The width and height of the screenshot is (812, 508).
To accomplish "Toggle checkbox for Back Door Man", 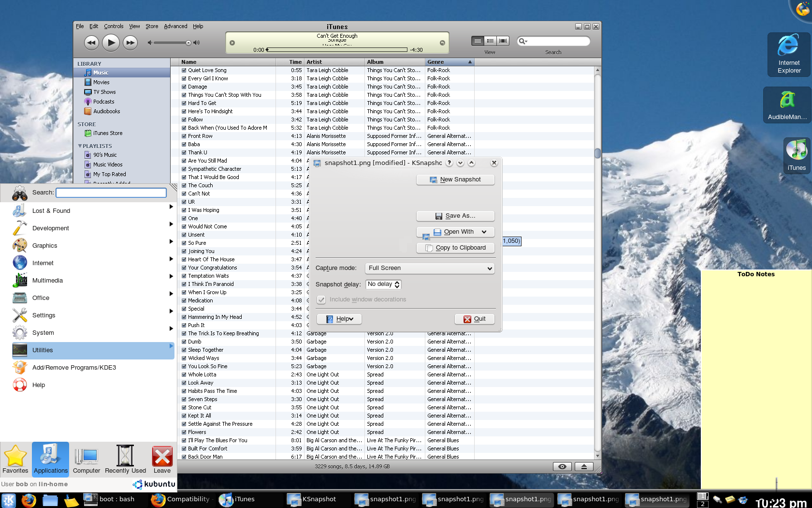I will coord(184,457).
